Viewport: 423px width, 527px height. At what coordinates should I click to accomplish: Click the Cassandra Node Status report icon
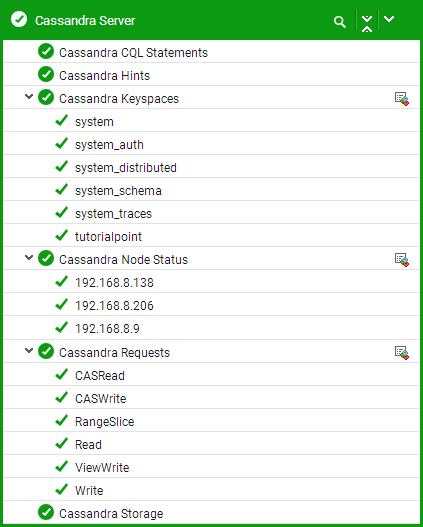point(401,260)
